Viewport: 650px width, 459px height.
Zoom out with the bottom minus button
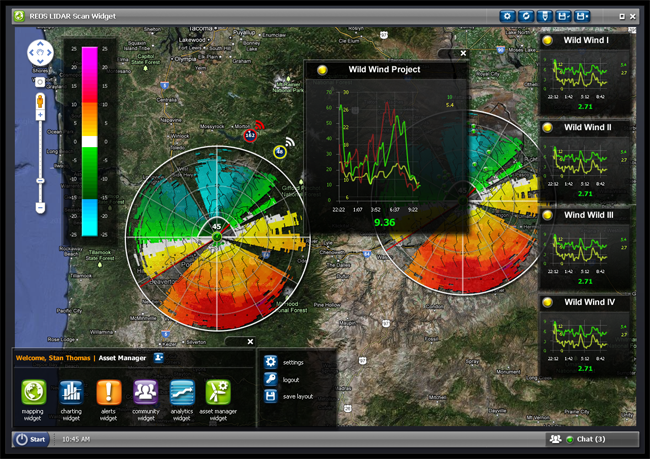tap(40, 207)
